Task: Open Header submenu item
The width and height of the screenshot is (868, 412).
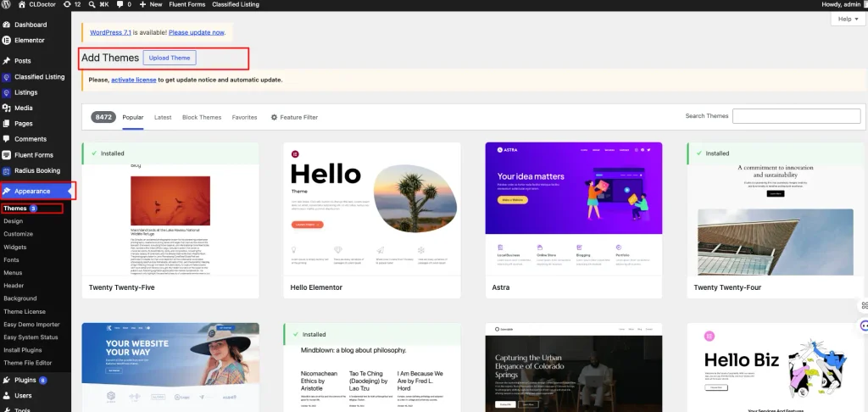Action: pos(14,285)
